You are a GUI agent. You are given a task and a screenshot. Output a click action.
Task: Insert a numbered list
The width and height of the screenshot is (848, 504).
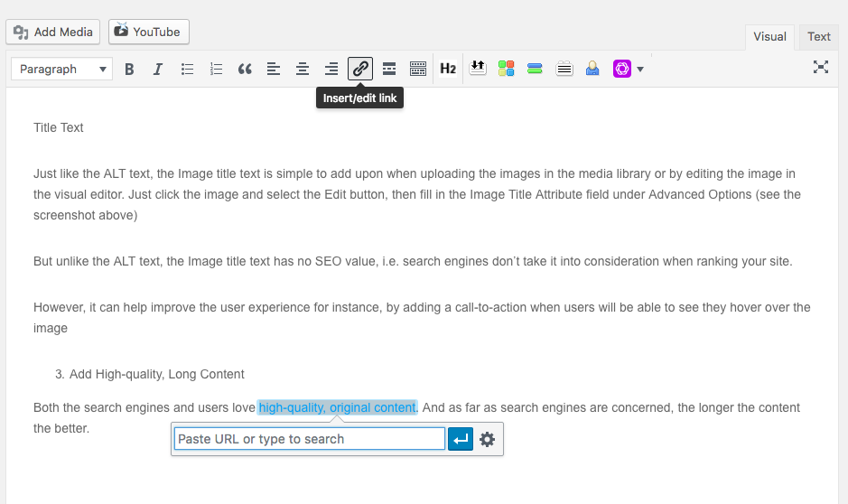(216, 70)
